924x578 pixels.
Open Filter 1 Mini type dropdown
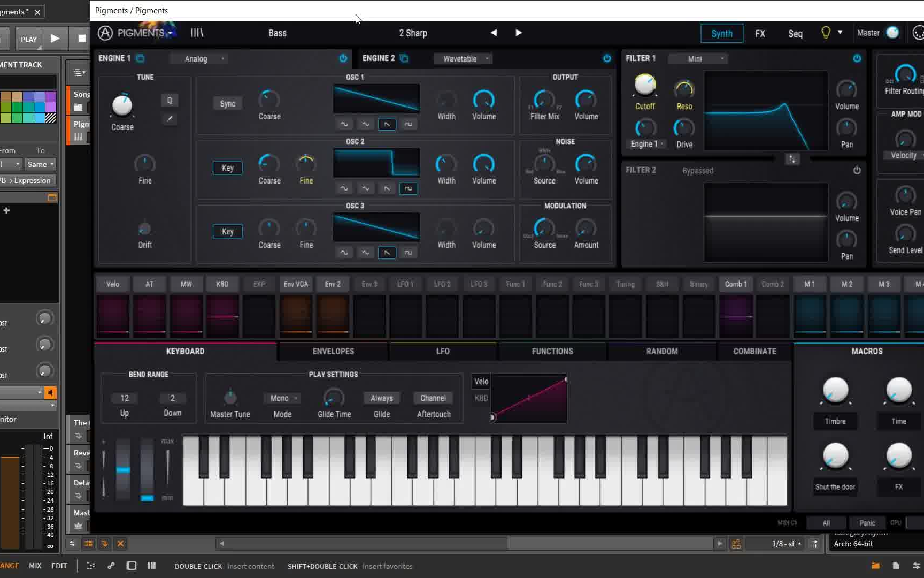[x=698, y=58]
